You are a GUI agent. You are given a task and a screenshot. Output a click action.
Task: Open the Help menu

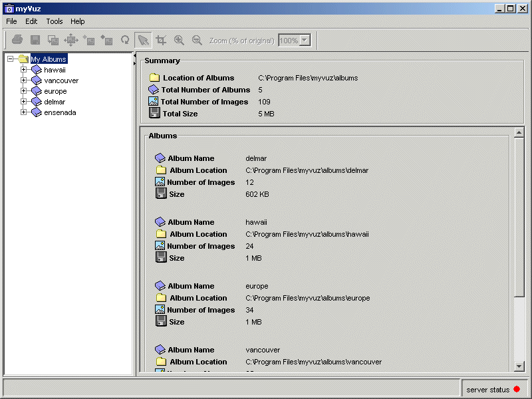pos(78,21)
